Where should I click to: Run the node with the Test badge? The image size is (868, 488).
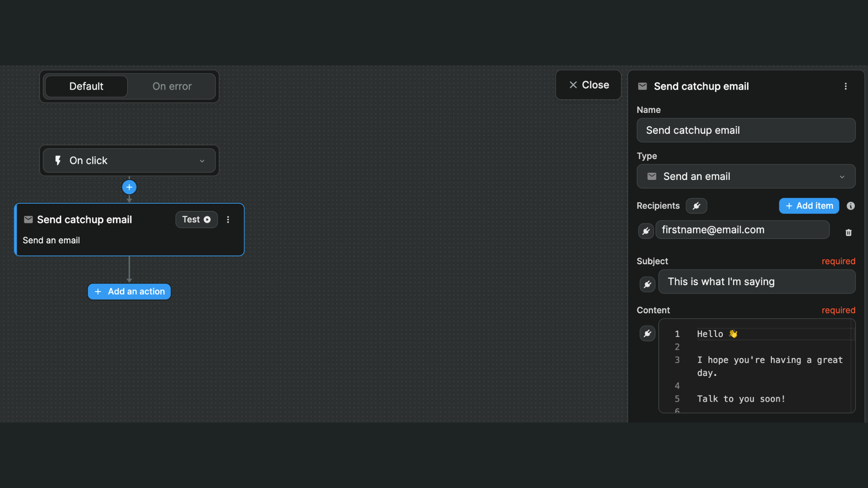click(196, 220)
